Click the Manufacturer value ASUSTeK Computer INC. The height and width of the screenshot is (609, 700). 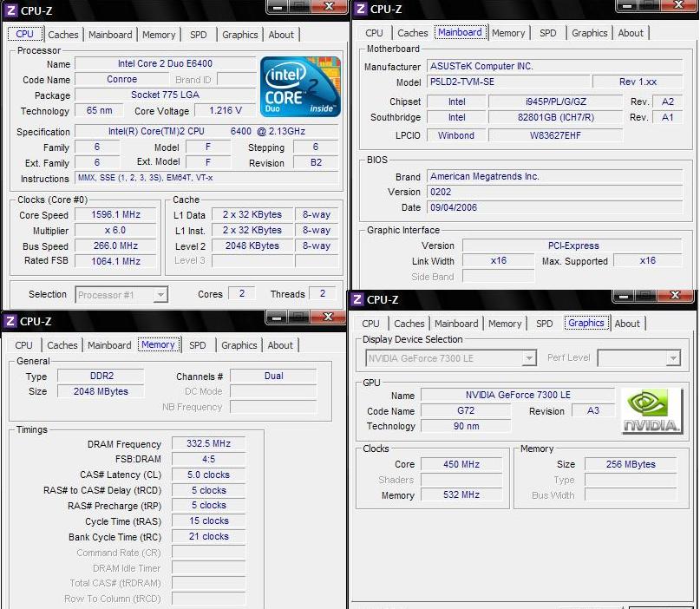tap(554, 66)
